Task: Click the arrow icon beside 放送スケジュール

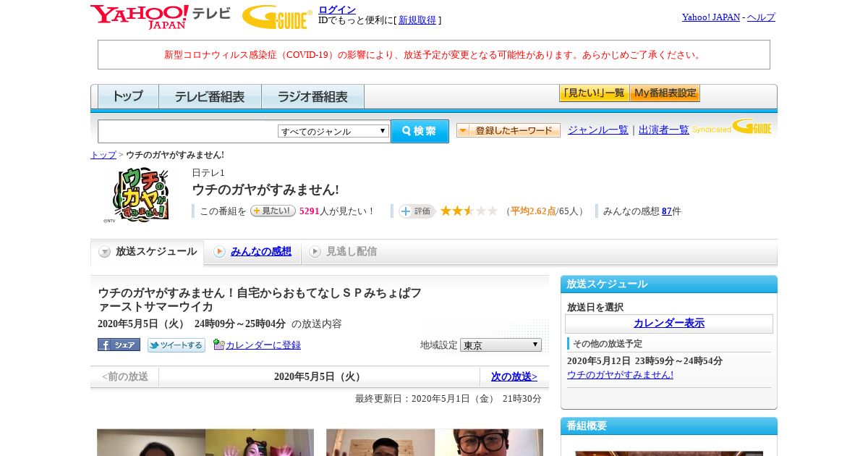Action: pos(104,252)
